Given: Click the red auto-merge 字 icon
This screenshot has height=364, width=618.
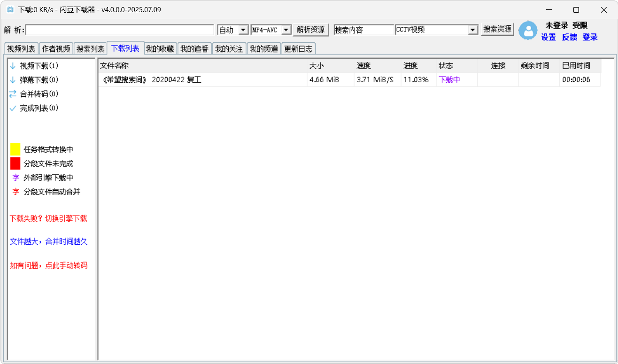Looking at the screenshot, I should [x=15, y=192].
